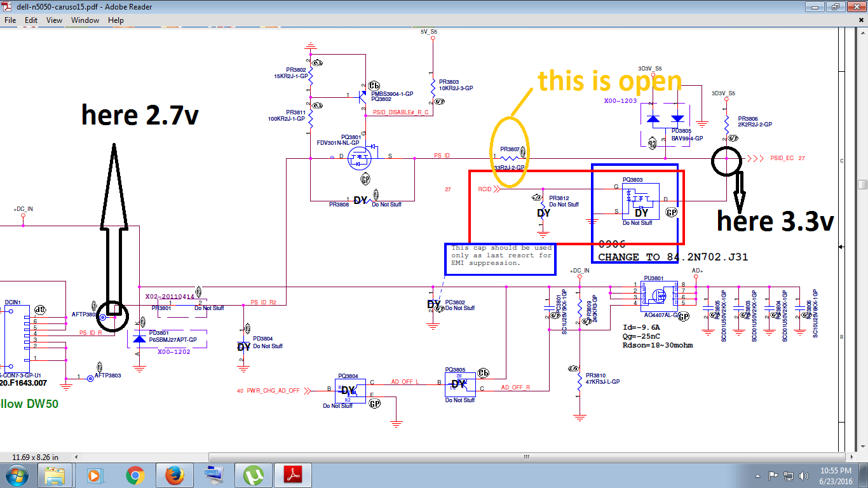
Task: Click the CHANGE TO 84.2N702.J31 note
Action: [674, 257]
